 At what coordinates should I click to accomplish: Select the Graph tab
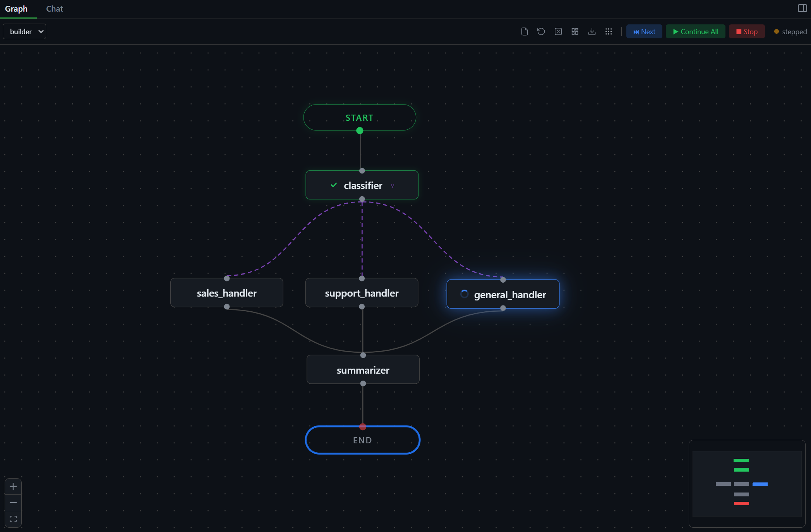tap(16, 9)
